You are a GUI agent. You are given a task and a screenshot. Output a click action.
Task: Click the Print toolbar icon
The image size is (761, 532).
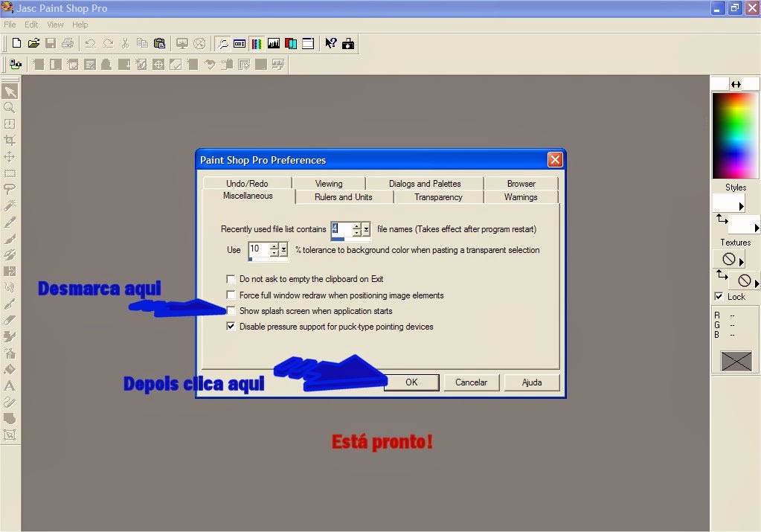click(68, 44)
